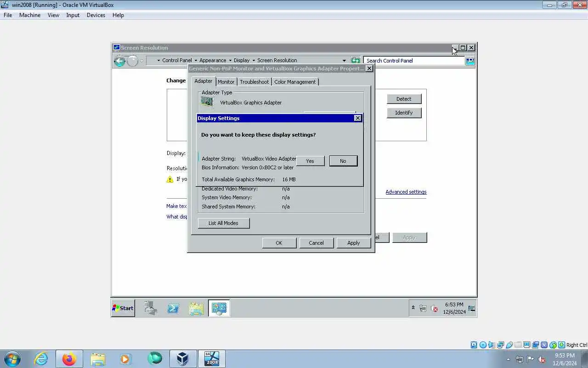Select the Adapter tab
Viewport: 588px width, 368px height.
[x=203, y=81]
